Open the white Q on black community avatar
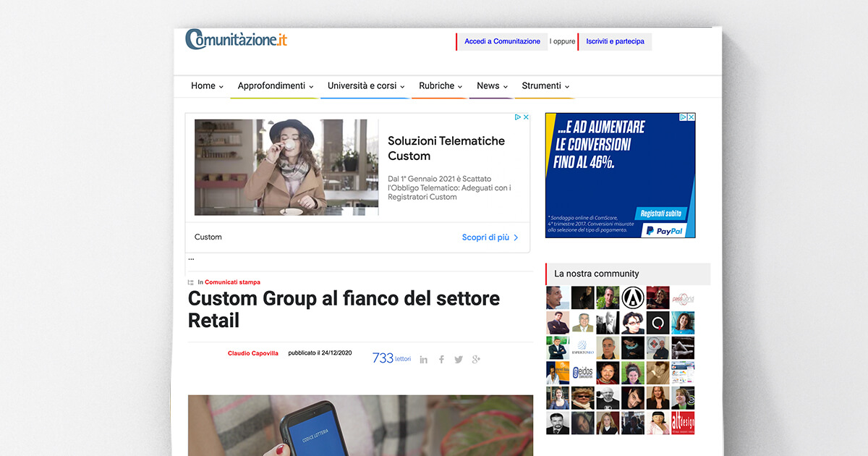 click(658, 323)
